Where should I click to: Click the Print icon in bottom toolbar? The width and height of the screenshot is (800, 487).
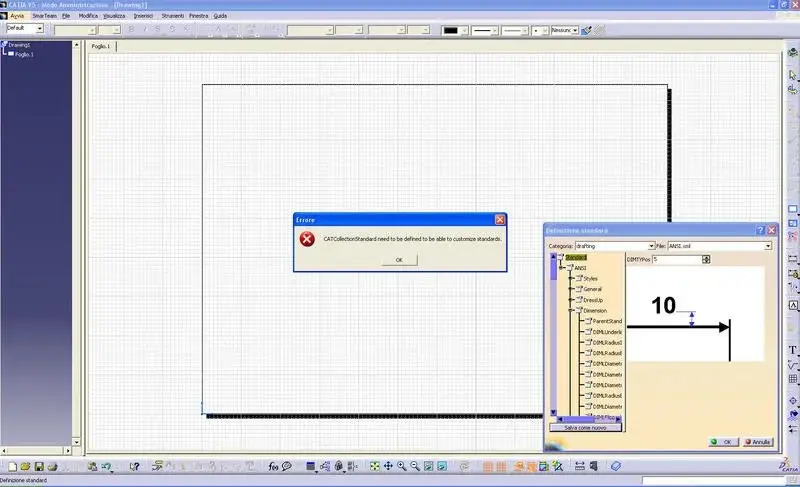tap(52, 466)
